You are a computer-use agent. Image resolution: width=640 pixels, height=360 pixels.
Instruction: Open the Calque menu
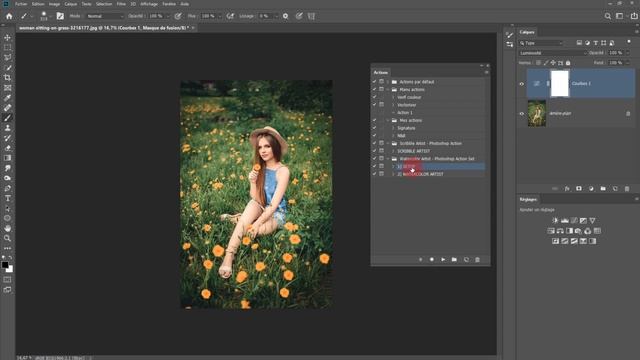click(71, 4)
